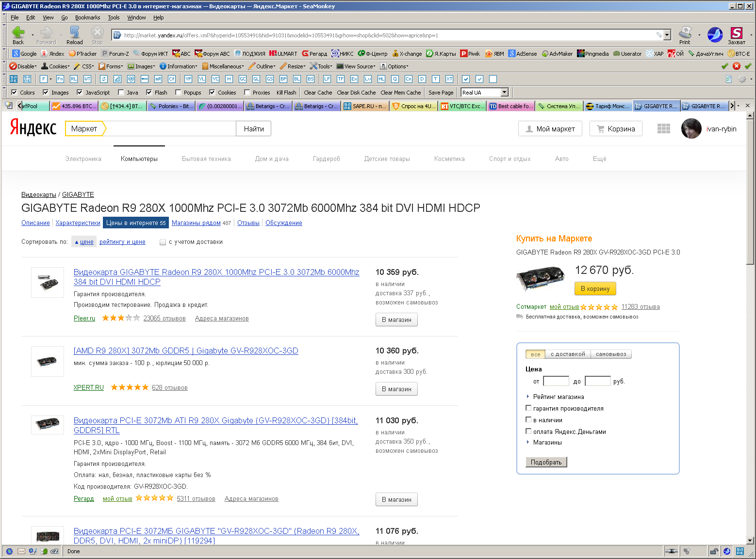
Task: Click the yellow 'В корзину' button
Action: click(595, 288)
